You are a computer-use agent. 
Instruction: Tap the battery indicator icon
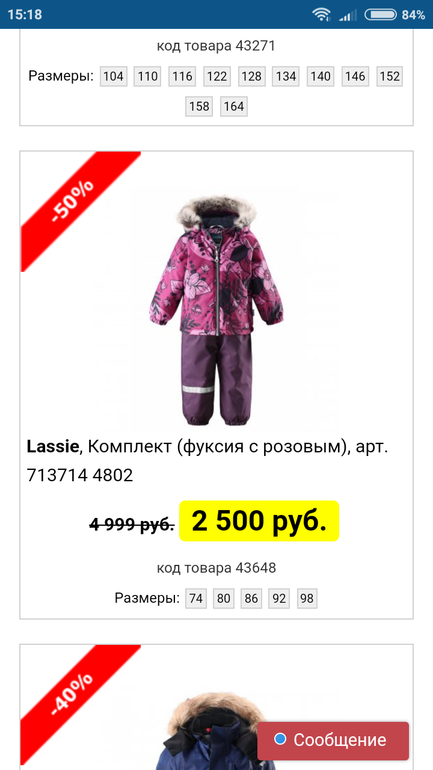point(380,15)
